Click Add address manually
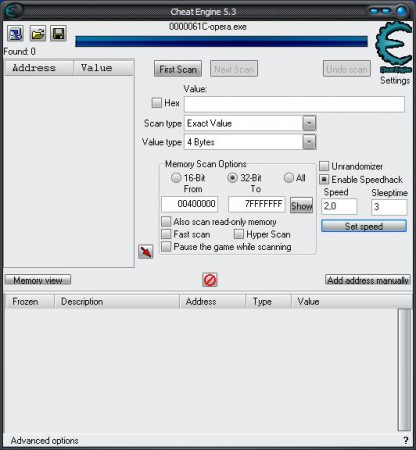Screen dimensions: 416x450 (368, 280)
